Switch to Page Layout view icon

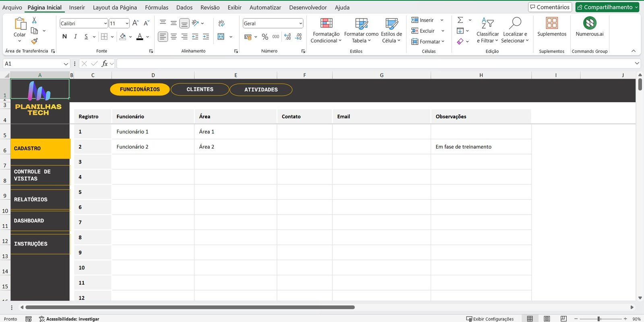coord(547,319)
